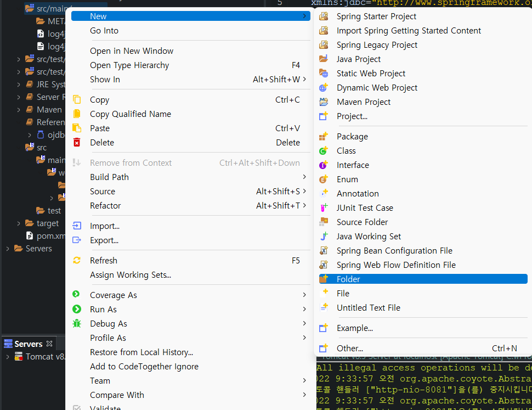This screenshot has width=532, height=410.
Task: Click the Example... wizard icon
Action: 324,328
